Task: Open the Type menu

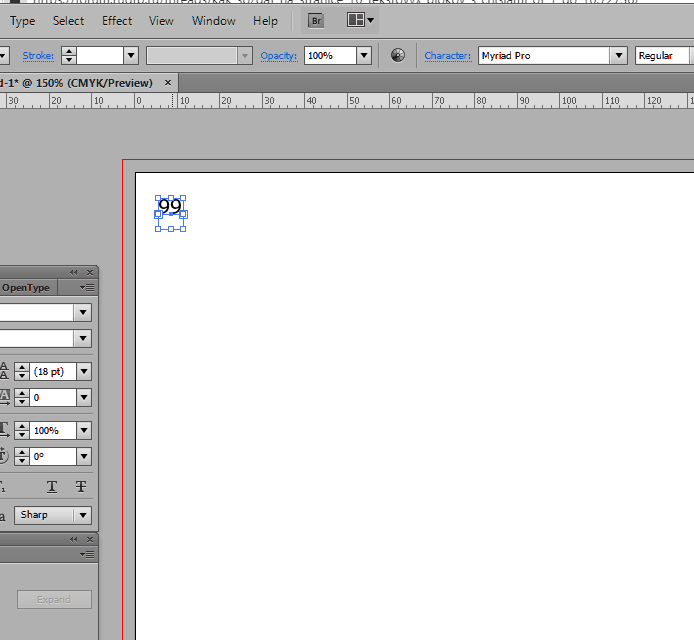Action: (x=23, y=21)
